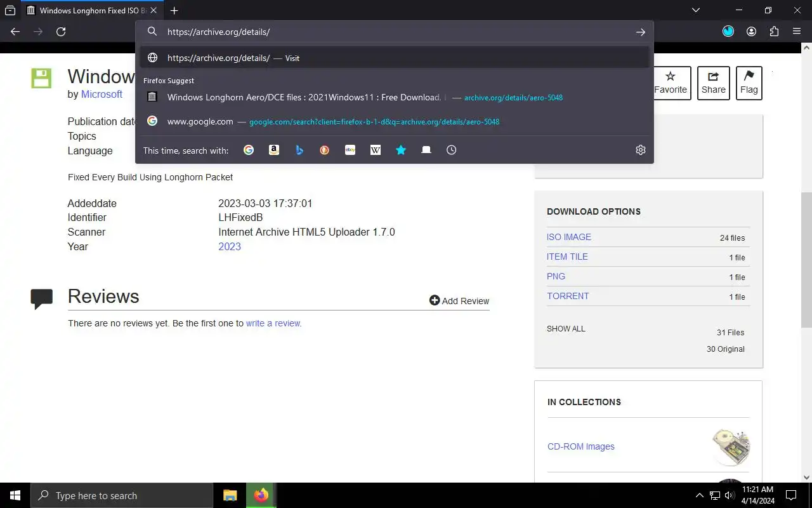Expand SHOW ALL download files
812x508 pixels.
[566, 329]
